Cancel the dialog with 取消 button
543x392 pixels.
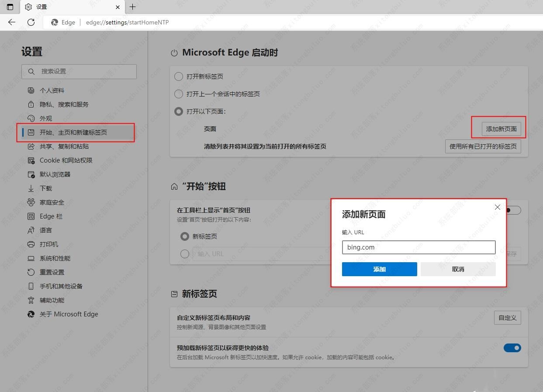458,269
